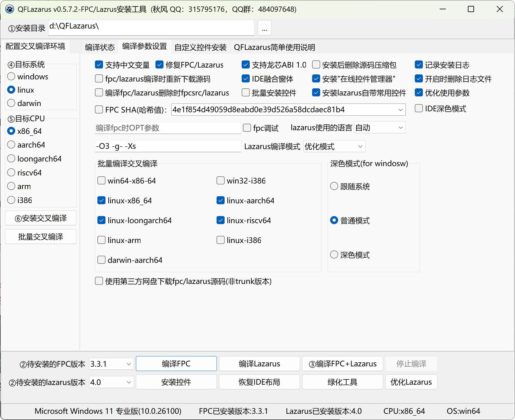The width and height of the screenshot is (515, 420).
Task: Select the 配置交叉编译环境 tab
Action: 35,46
